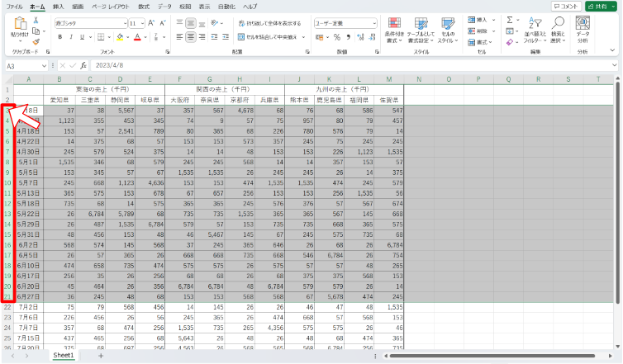
Task: Open the ファイル menu tab
Action: (x=14, y=7)
